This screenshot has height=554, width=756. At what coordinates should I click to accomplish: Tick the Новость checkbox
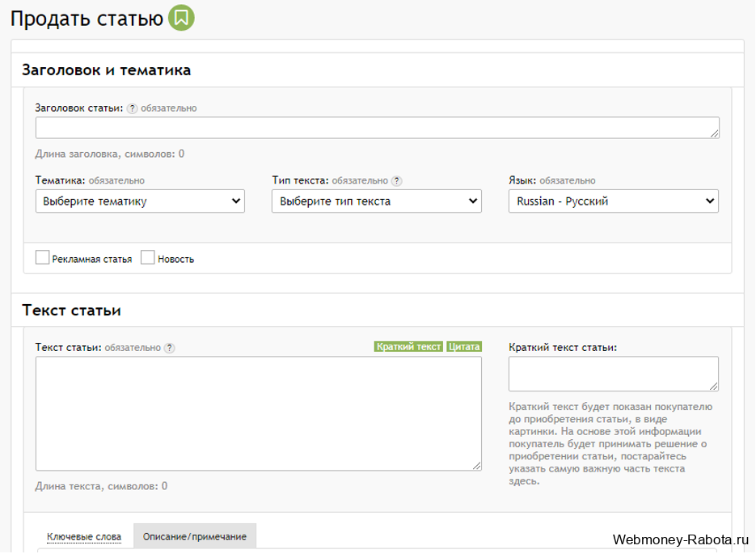148,258
